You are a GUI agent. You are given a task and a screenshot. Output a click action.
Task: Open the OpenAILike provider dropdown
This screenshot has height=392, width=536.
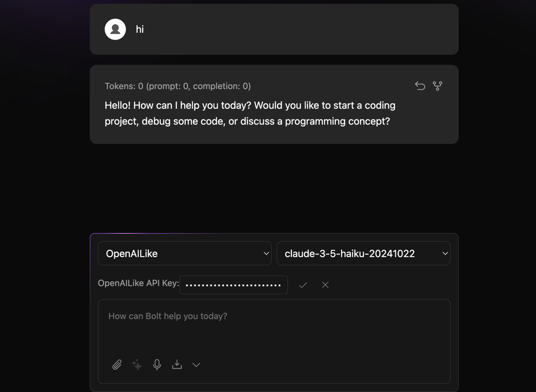[x=185, y=253]
